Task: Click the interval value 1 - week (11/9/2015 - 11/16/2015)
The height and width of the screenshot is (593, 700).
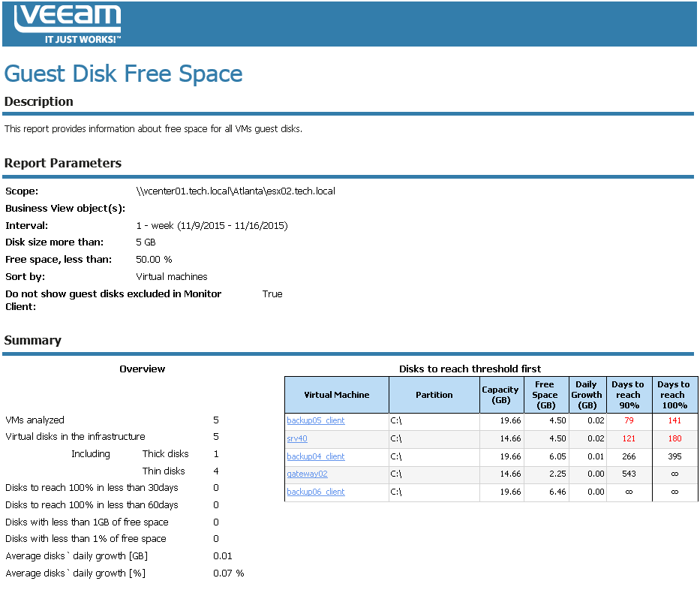Action: coord(212,225)
